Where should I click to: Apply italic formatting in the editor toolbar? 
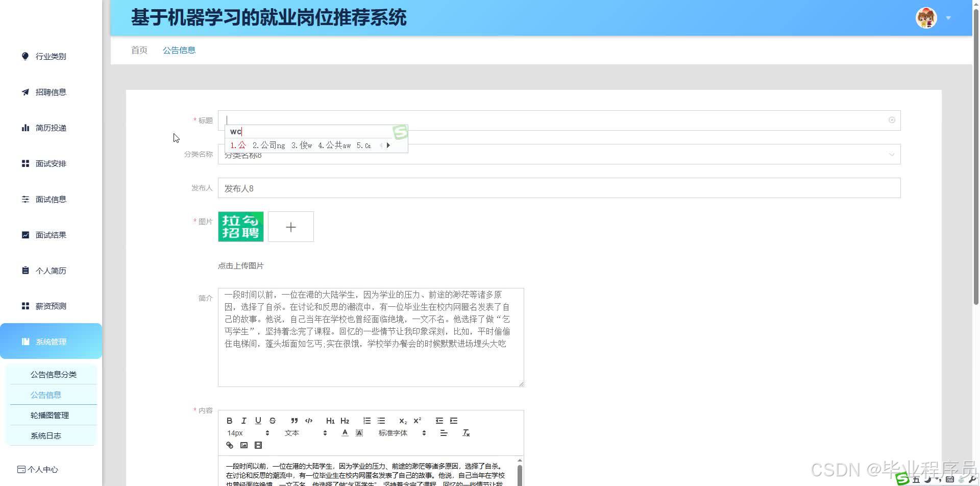click(243, 420)
